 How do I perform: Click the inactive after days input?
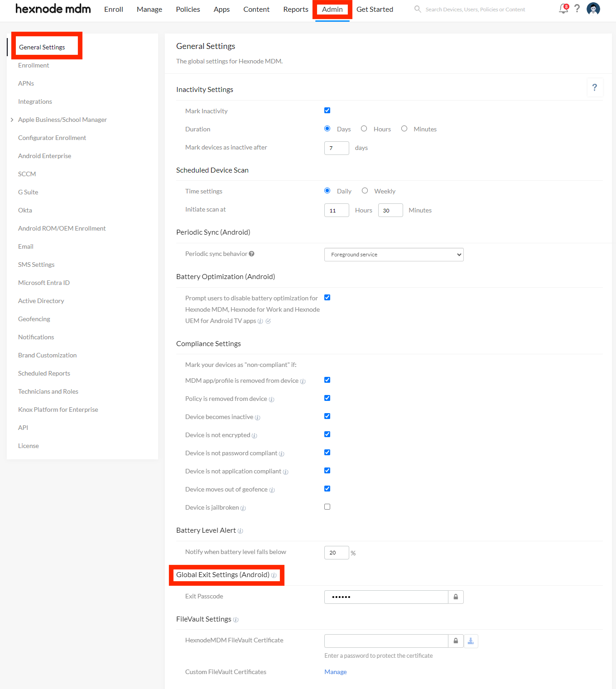point(337,148)
